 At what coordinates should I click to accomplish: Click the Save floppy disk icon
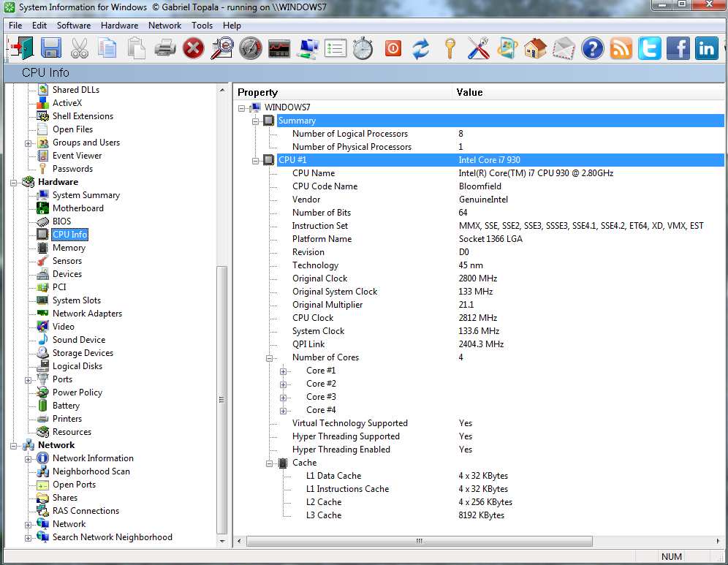click(x=51, y=48)
